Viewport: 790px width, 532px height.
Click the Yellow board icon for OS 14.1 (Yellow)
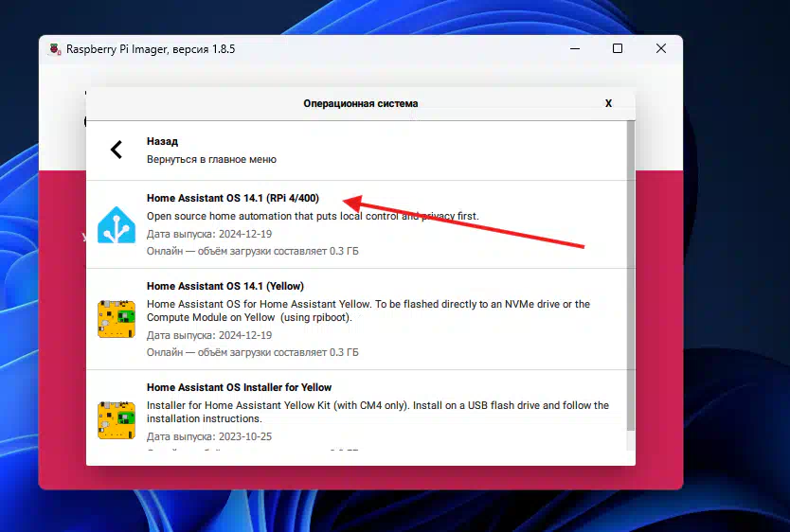click(x=117, y=319)
